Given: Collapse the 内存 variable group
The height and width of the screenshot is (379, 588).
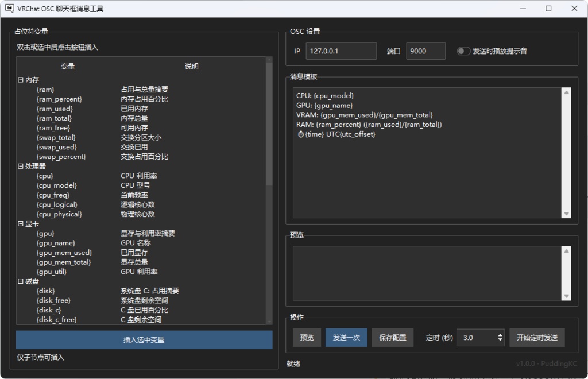Looking at the screenshot, I should tap(20, 80).
